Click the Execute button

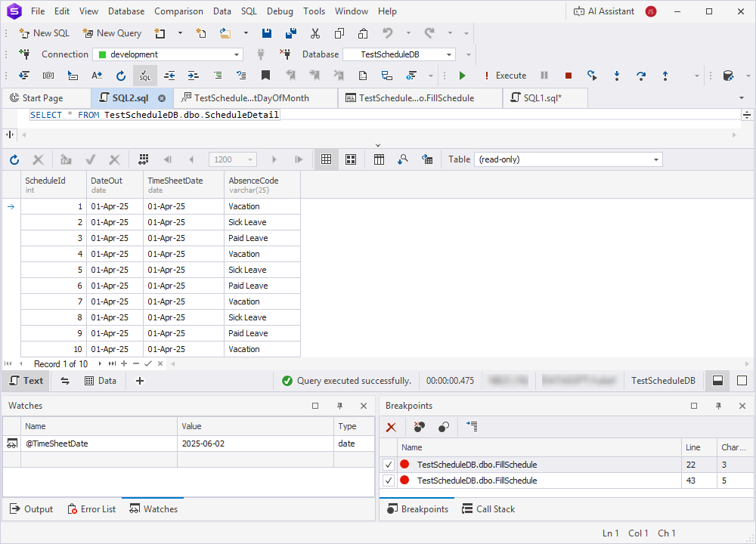505,76
